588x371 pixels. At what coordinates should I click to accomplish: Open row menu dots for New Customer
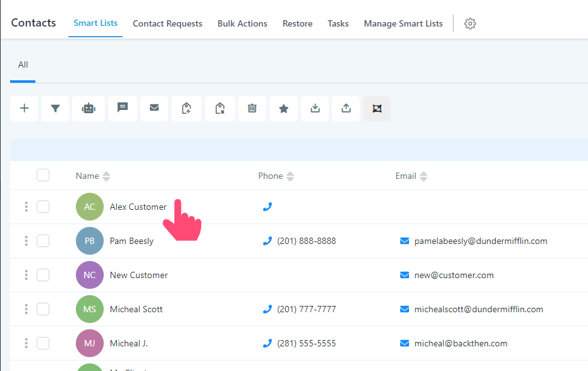[x=27, y=275]
